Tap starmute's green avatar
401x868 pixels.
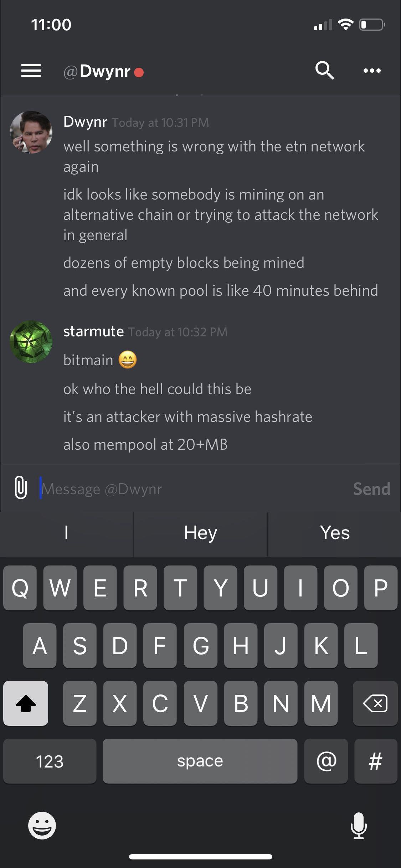[31, 342]
